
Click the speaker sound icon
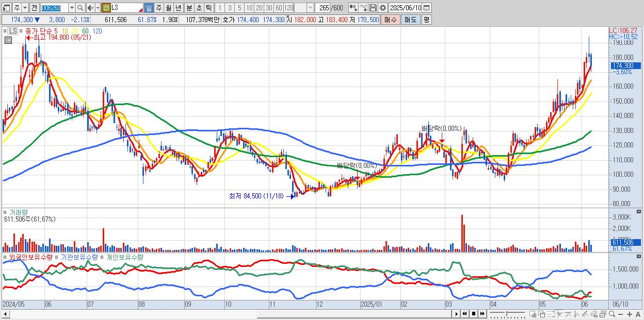(x=90, y=8)
